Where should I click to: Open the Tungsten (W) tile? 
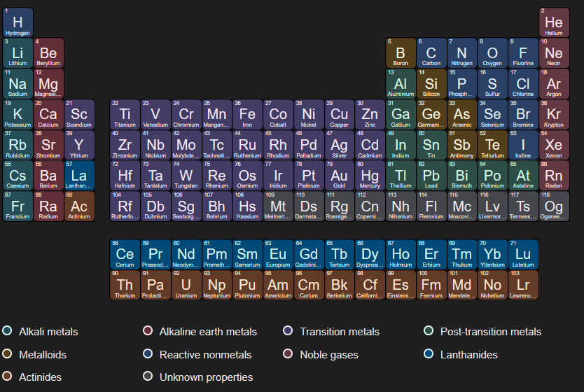186,176
